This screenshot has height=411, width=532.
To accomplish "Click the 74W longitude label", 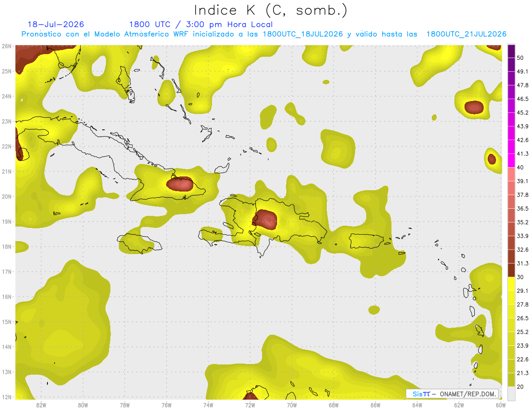I will click(x=208, y=405).
